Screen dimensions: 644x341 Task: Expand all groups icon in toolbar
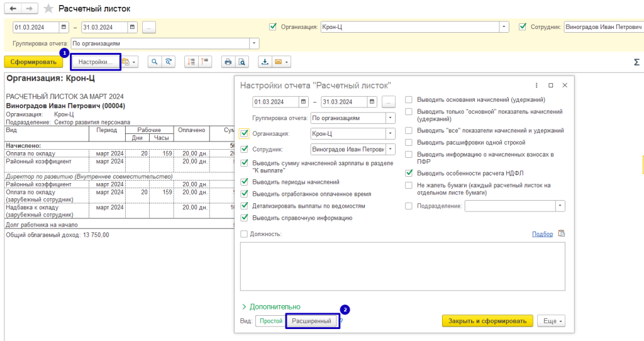point(191,62)
